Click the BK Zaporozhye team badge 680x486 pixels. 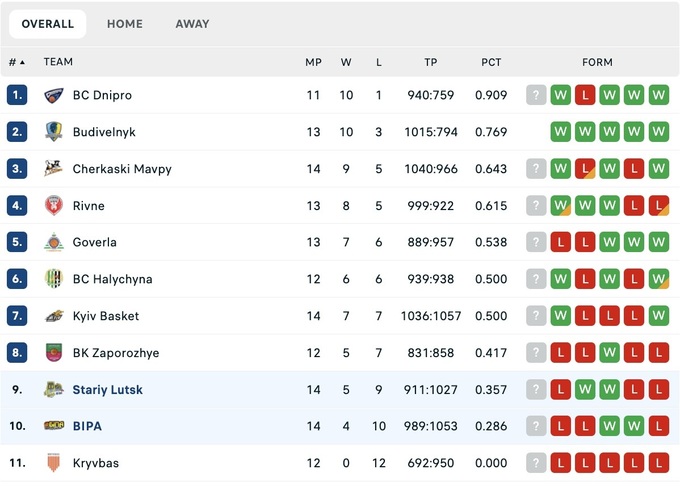[x=54, y=353]
